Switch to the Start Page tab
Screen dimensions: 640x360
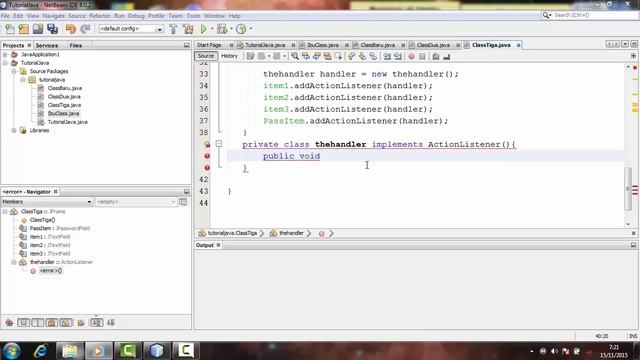tap(209, 45)
